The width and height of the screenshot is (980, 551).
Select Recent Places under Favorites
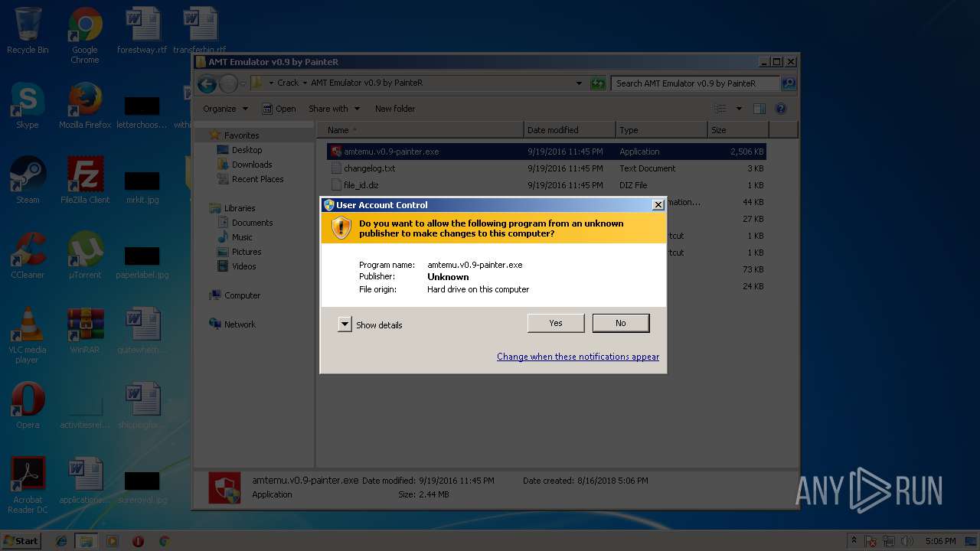click(x=257, y=179)
